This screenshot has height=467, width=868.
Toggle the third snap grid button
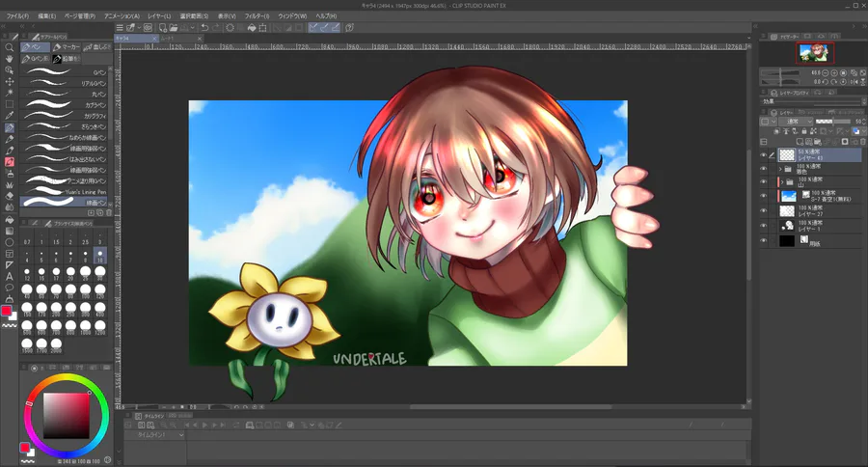coord(335,27)
